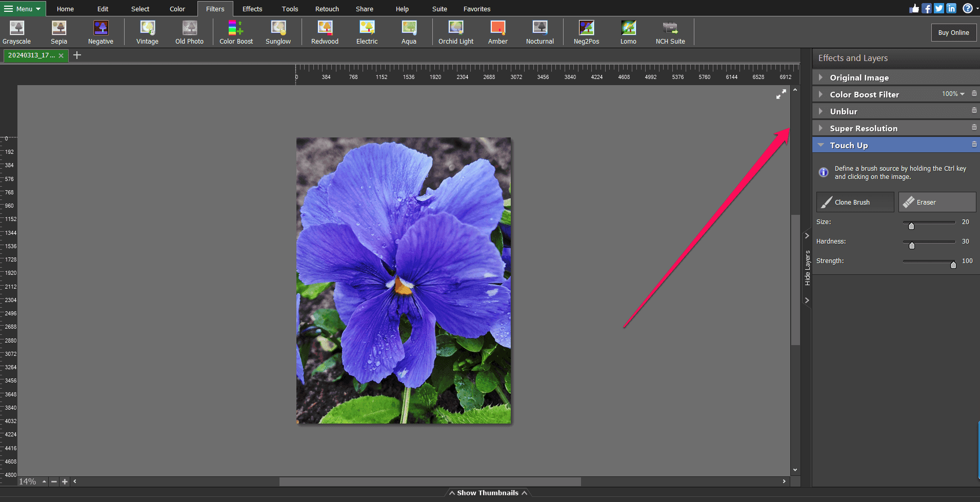Image resolution: width=980 pixels, height=502 pixels.
Task: Apply the Grayscale filter
Action: click(x=16, y=32)
